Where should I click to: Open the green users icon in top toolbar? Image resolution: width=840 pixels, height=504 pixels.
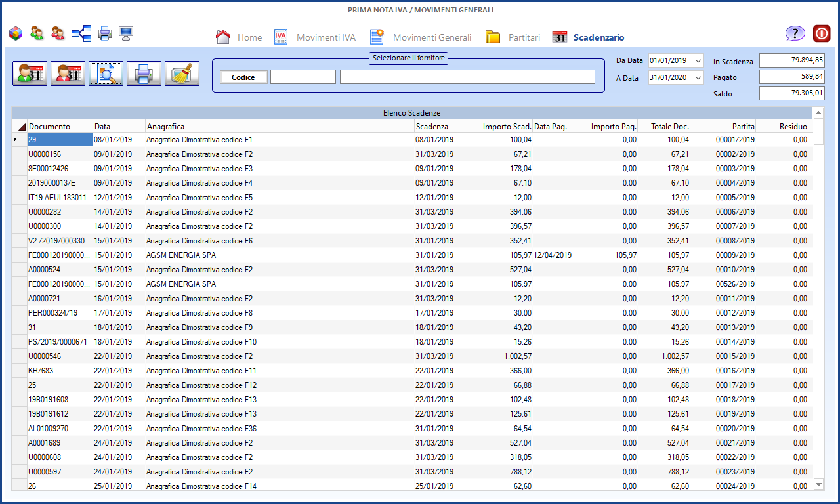[x=37, y=33]
